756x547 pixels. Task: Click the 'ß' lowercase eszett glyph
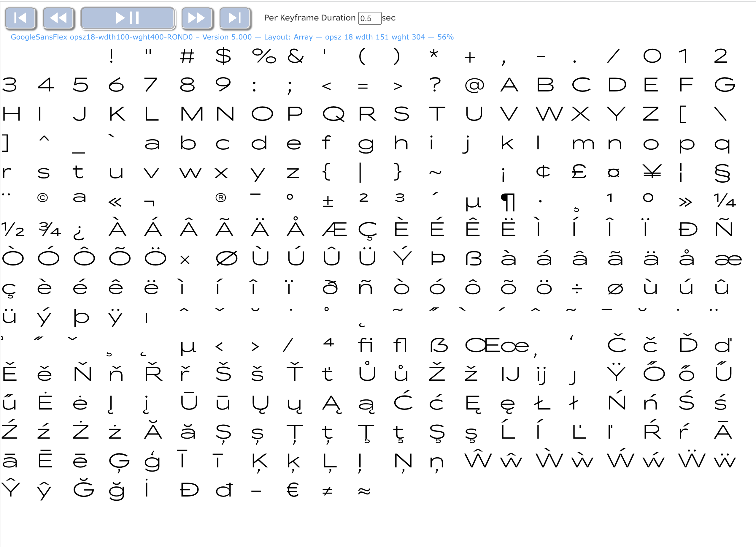[473, 258]
